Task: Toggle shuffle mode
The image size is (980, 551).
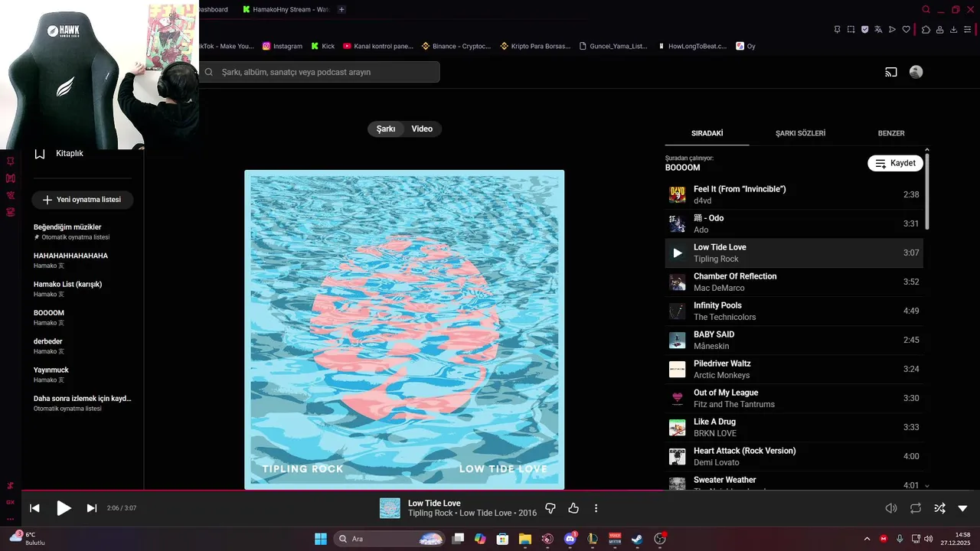Action: tap(939, 508)
